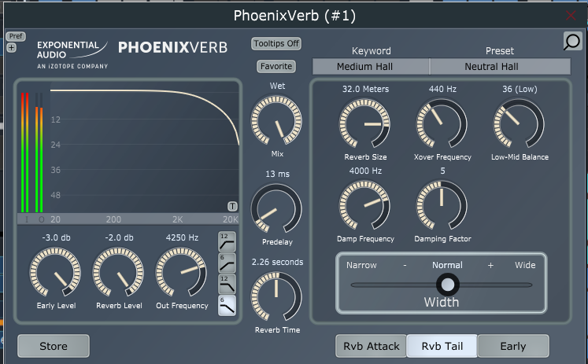Select the 12 dB high-cut filter slope icon

point(227,284)
